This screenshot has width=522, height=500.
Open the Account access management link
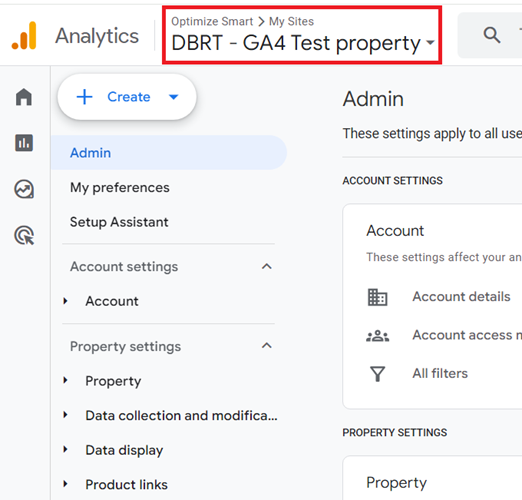[467, 335]
